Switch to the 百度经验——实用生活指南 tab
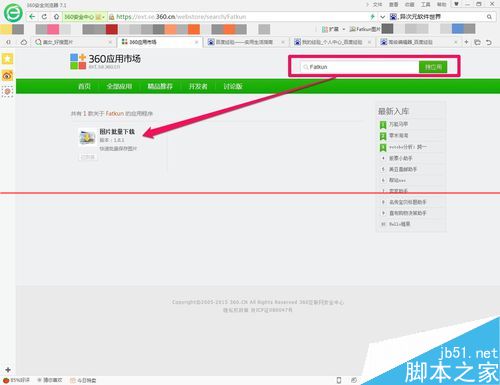This screenshot has width=500, height=385. pyautogui.click(x=246, y=42)
